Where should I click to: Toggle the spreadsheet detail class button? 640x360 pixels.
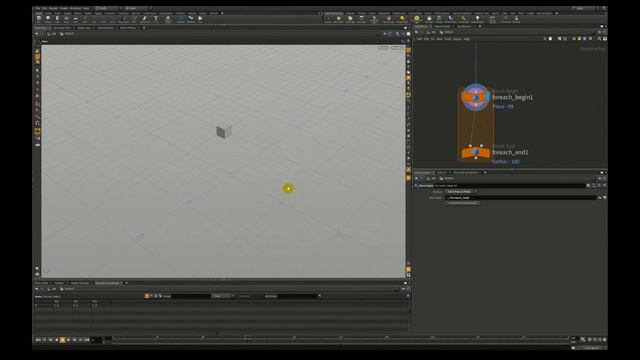click(160, 296)
